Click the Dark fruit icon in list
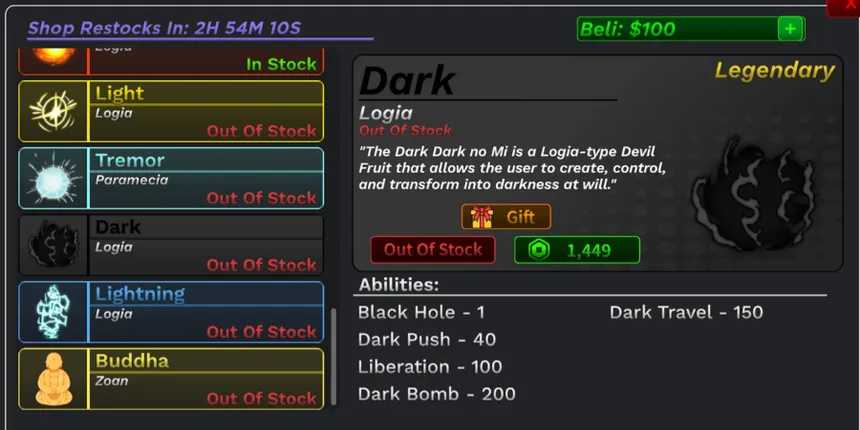Screen dimensions: 860x430 click(53, 245)
